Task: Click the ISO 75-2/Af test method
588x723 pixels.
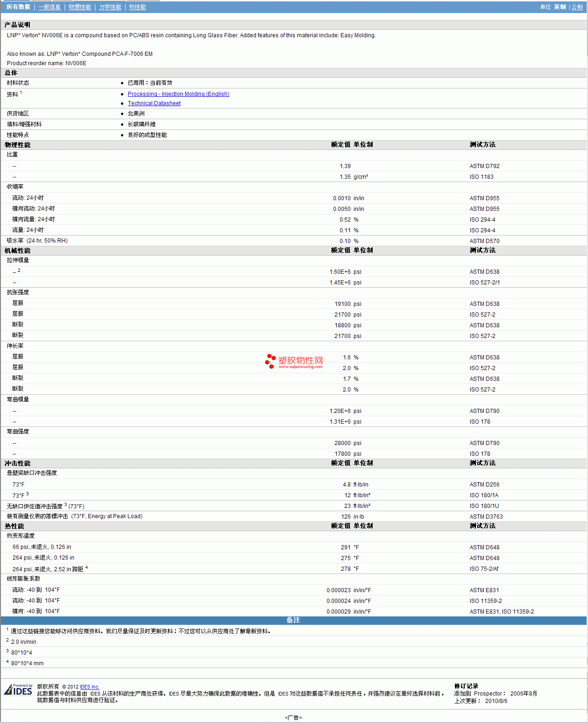Action: point(484,569)
